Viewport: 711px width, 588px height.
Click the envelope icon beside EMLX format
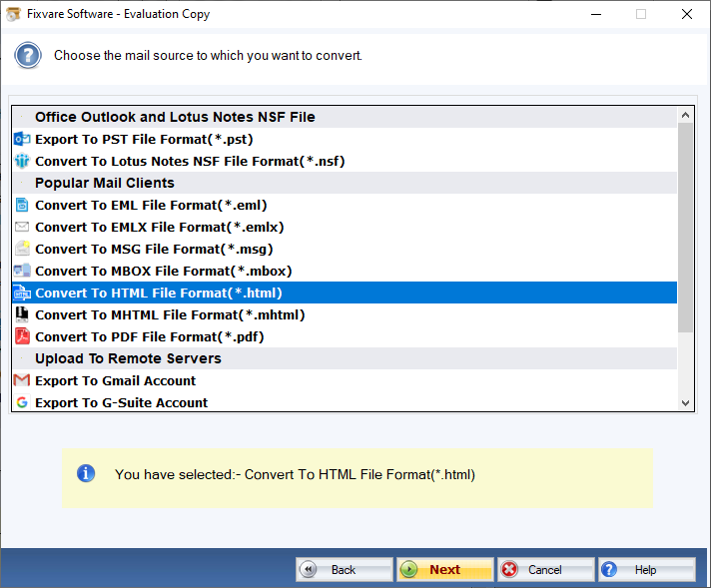pyautogui.click(x=22, y=227)
